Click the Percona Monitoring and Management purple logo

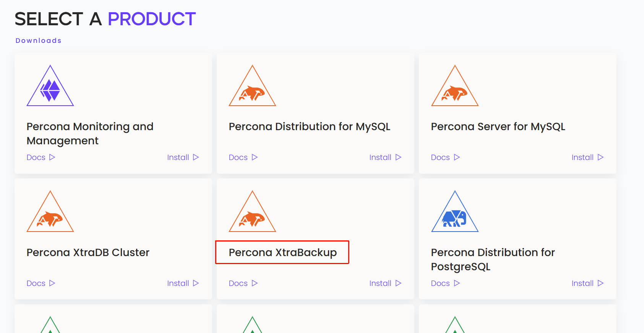pyautogui.click(x=50, y=85)
